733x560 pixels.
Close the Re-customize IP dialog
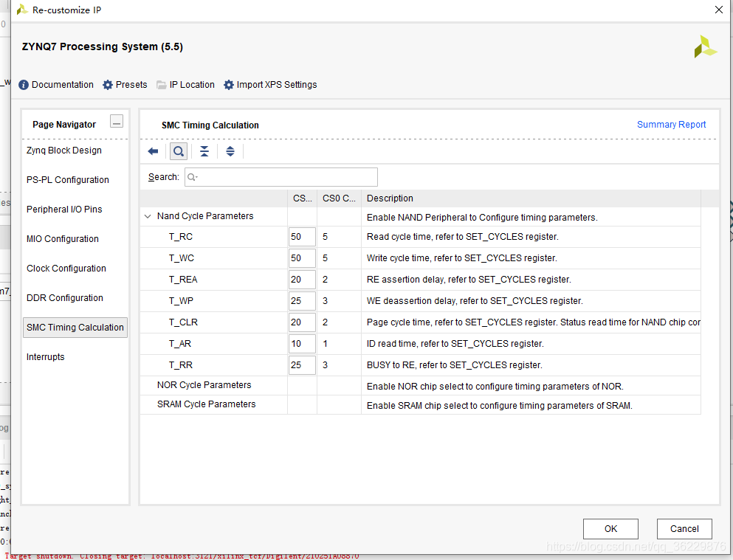[x=719, y=10]
